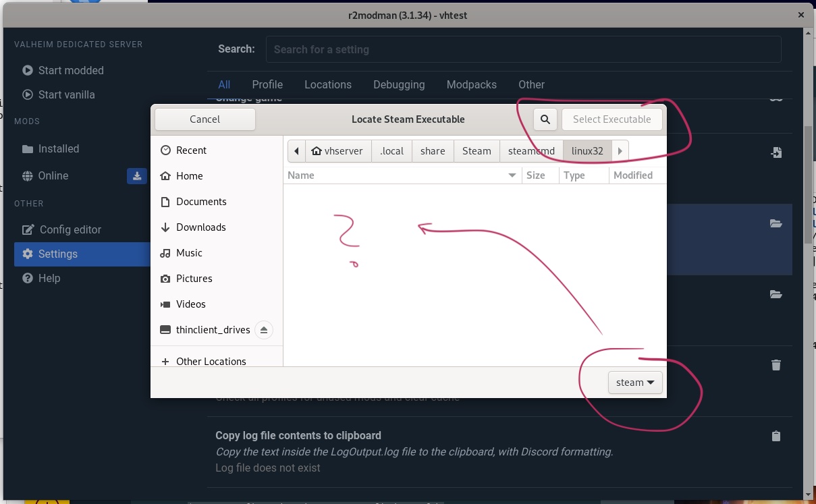Click the trash icon to clear mod cache

[776, 365]
